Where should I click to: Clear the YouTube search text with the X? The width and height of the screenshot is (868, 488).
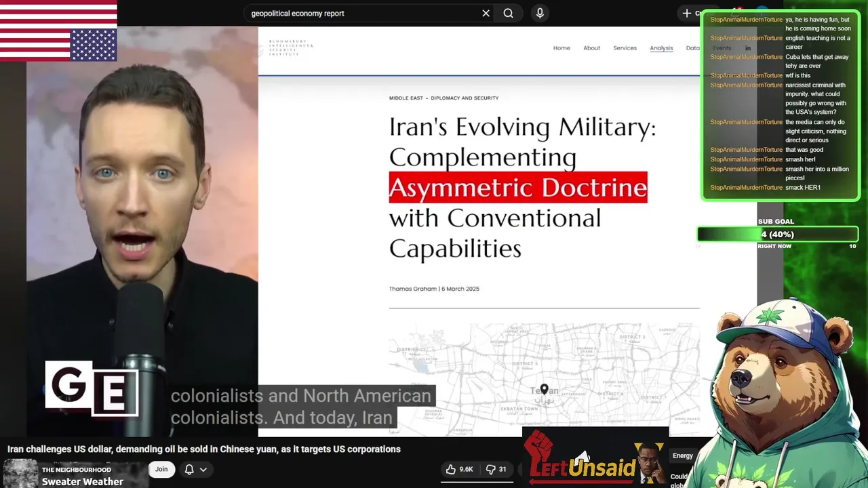click(x=486, y=13)
